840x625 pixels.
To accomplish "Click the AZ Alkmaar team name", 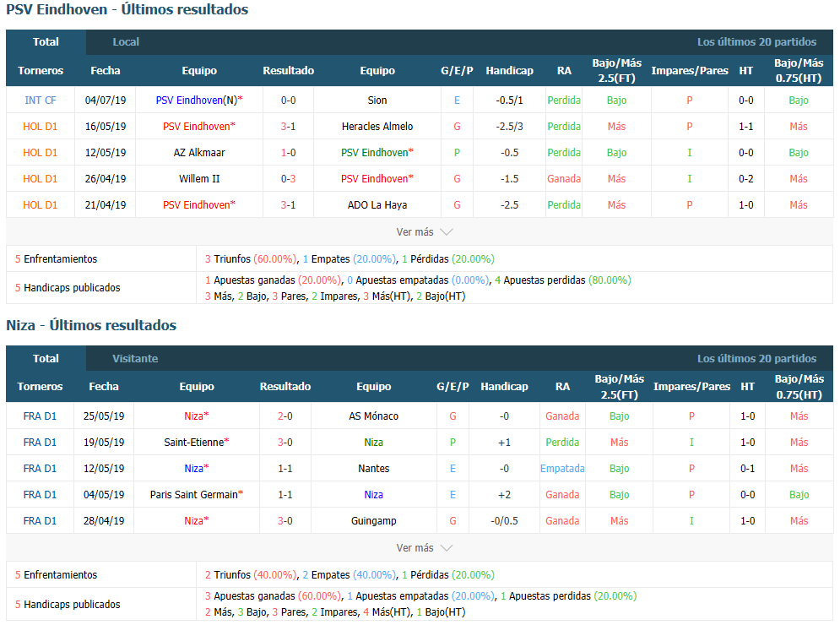I will coord(199,153).
